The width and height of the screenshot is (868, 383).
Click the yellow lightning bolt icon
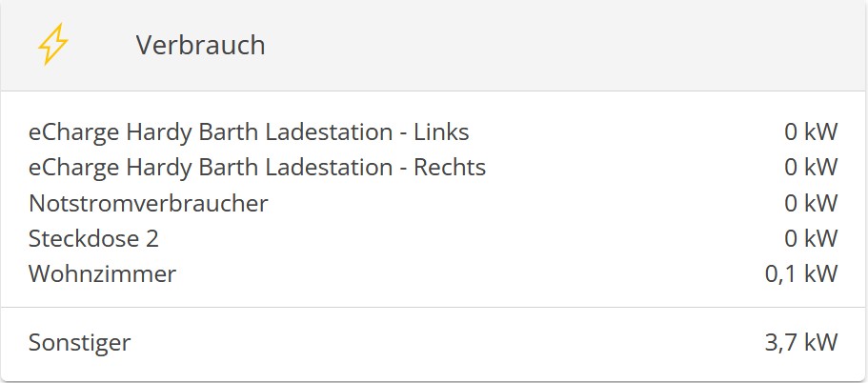(53, 45)
